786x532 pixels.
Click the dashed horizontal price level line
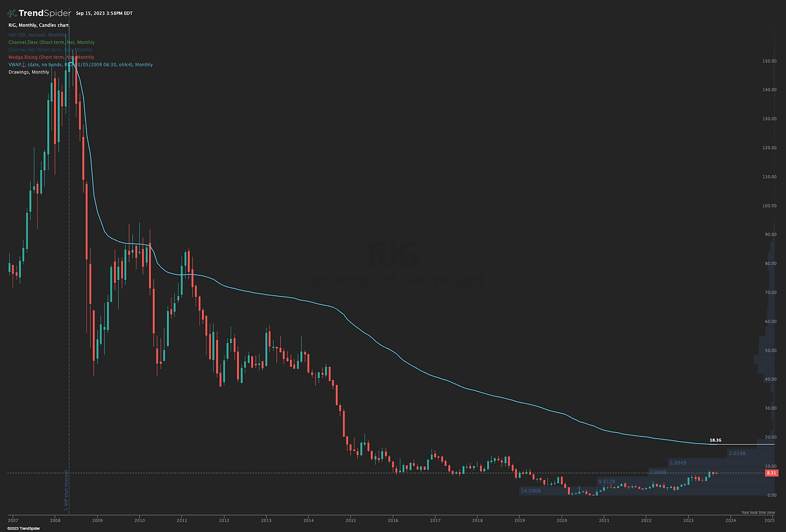pos(307,472)
